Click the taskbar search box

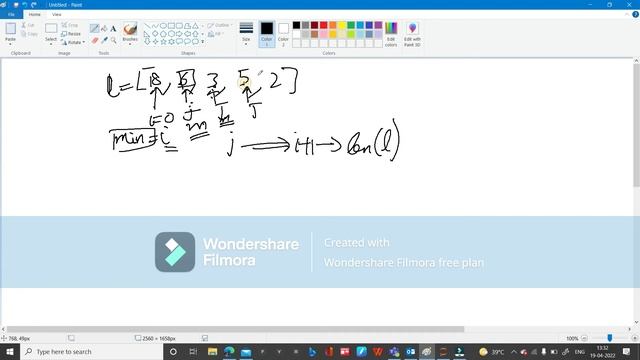(91, 351)
